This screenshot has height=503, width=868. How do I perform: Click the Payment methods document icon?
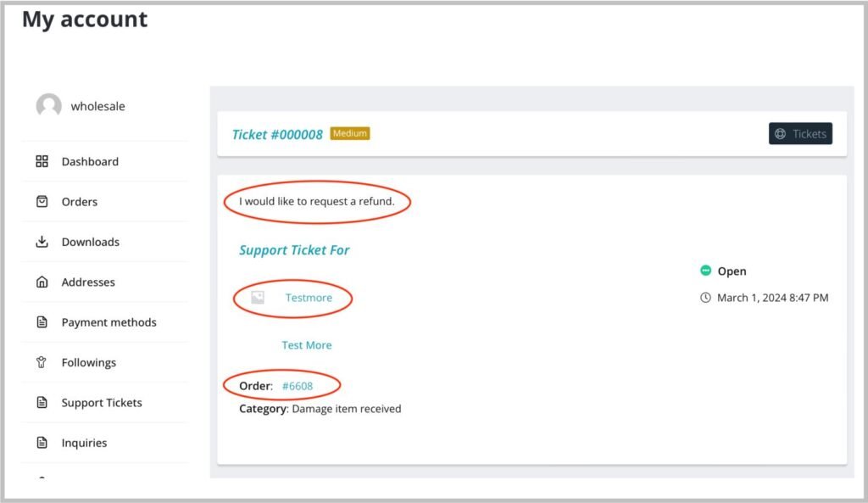pos(42,322)
